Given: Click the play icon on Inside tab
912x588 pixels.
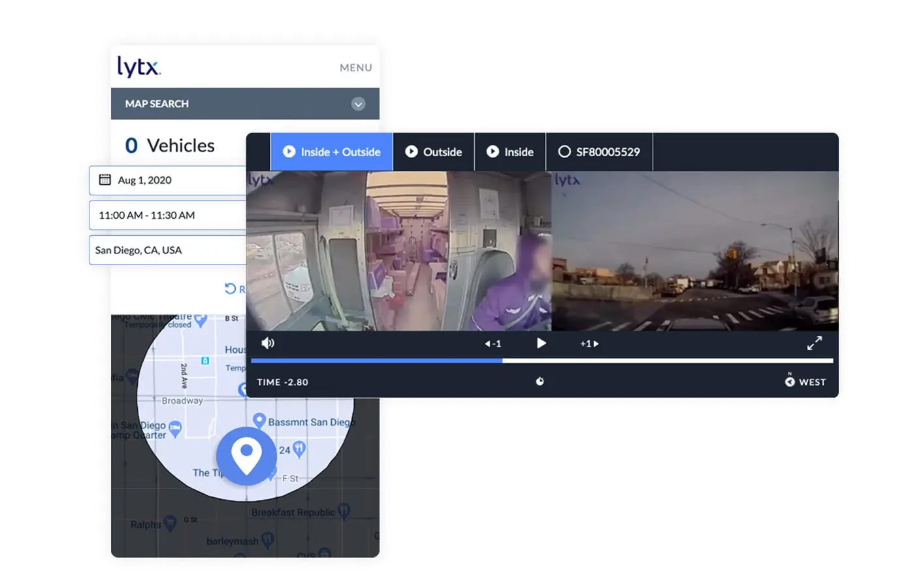Looking at the screenshot, I should (x=493, y=152).
